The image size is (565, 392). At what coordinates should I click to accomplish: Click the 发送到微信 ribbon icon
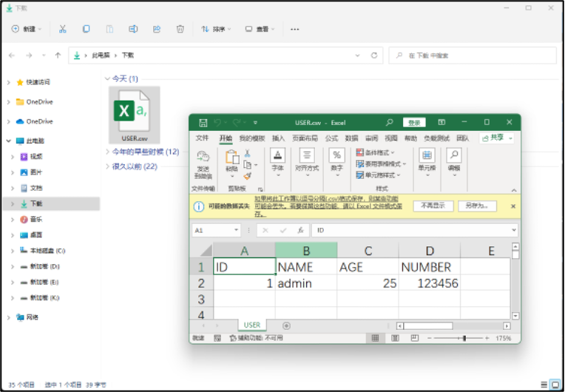[203, 165]
